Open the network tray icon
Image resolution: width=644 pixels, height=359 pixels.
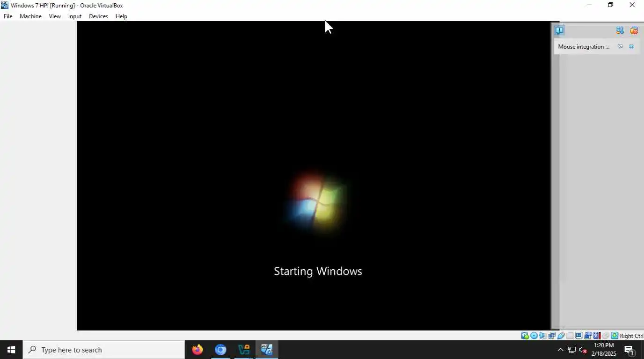[x=571, y=350]
